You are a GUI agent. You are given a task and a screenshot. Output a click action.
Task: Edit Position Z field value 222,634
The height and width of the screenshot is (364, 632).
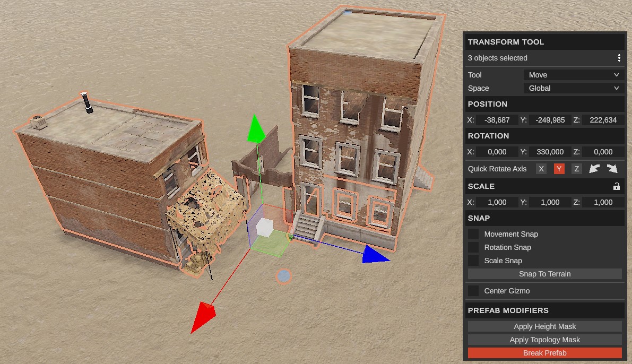(603, 120)
